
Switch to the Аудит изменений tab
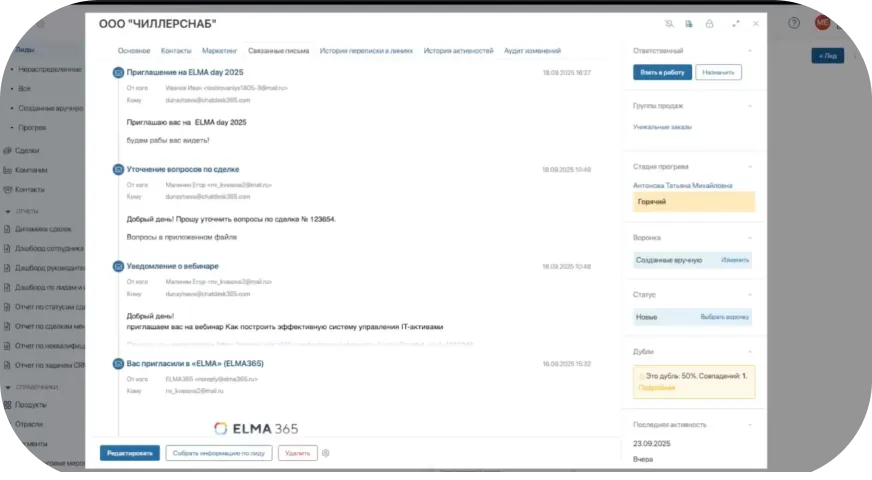click(x=532, y=50)
